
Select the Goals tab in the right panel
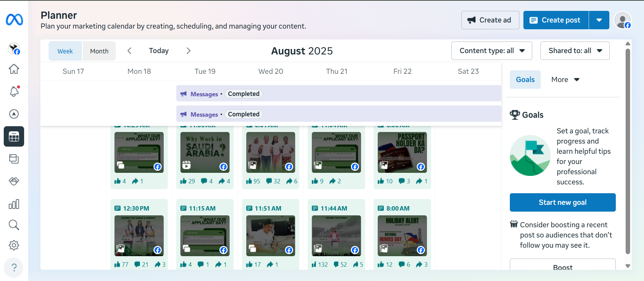click(525, 80)
